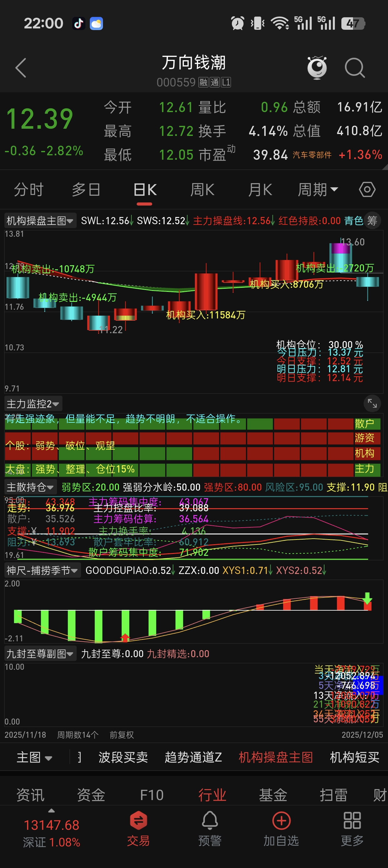
Task: Open the search magnifier icon
Action: [x=355, y=68]
